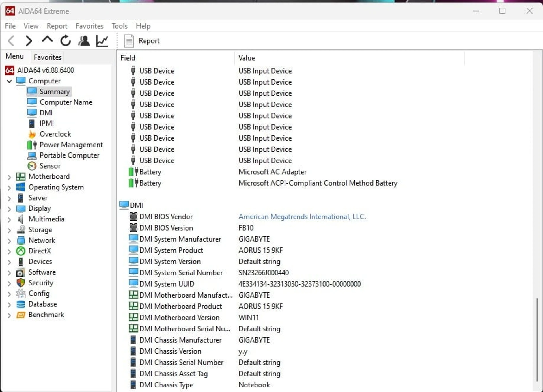Click the Power Management battery icon

(x=32, y=145)
